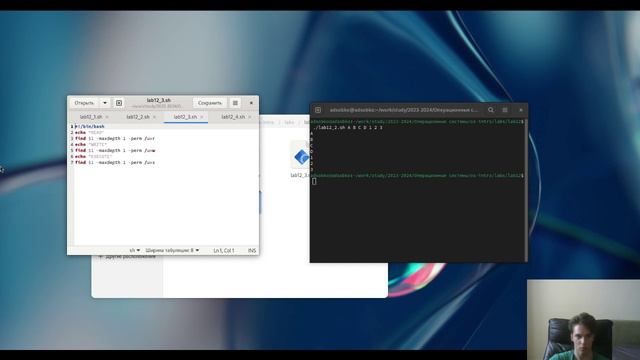The height and width of the screenshot is (360, 640).
Task: Switch to the lab12_1.sh tab
Action: pyautogui.click(x=91, y=117)
